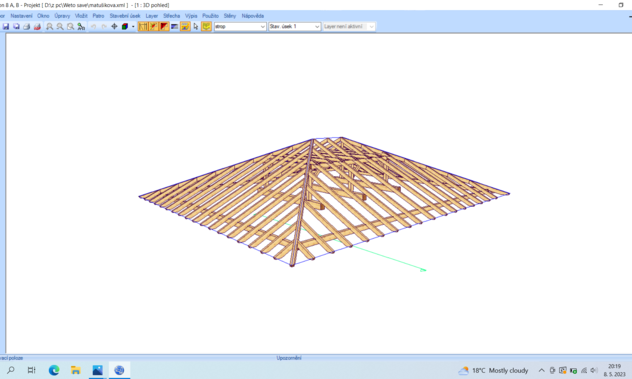Click the first zoom magnifier icon
The width and height of the screenshot is (632, 379).
(x=50, y=27)
